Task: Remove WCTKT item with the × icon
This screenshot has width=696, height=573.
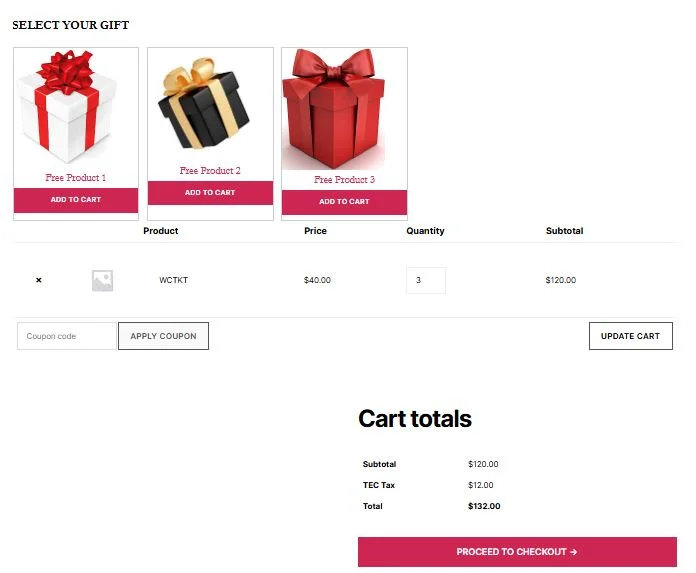Action: [39, 281]
